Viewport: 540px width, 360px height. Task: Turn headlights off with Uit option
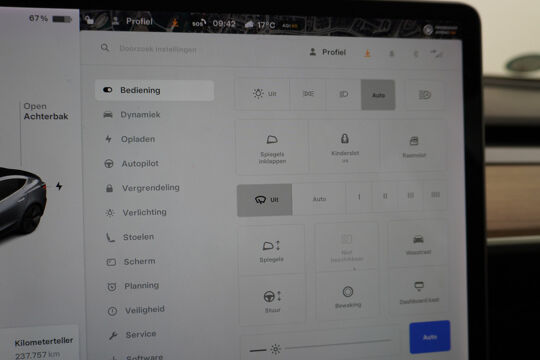tap(264, 94)
